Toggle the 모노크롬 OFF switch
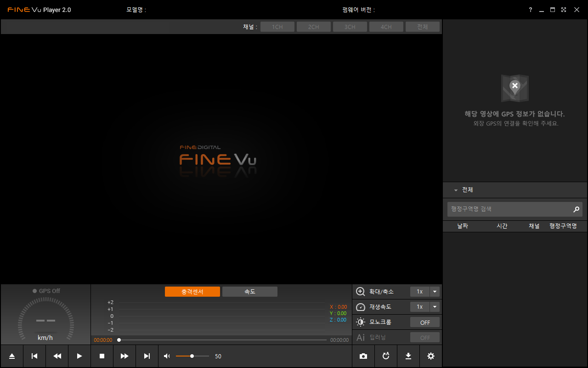The height and width of the screenshot is (368, 588). [x=424, y=322]
